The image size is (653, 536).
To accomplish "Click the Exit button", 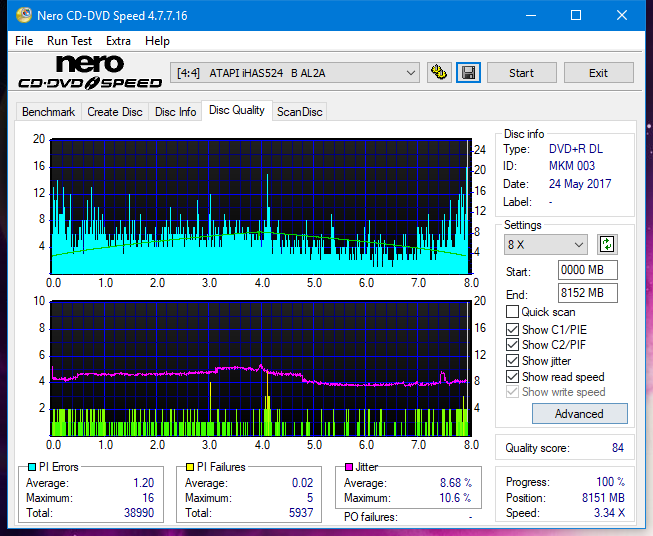I will [x=598, y=73].
